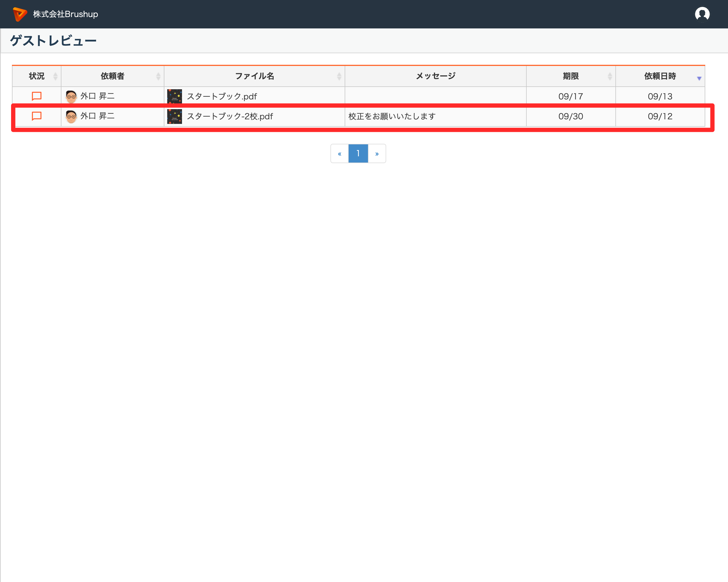Click requester avatar in the スタートブック.pdf row

(71, 97)
